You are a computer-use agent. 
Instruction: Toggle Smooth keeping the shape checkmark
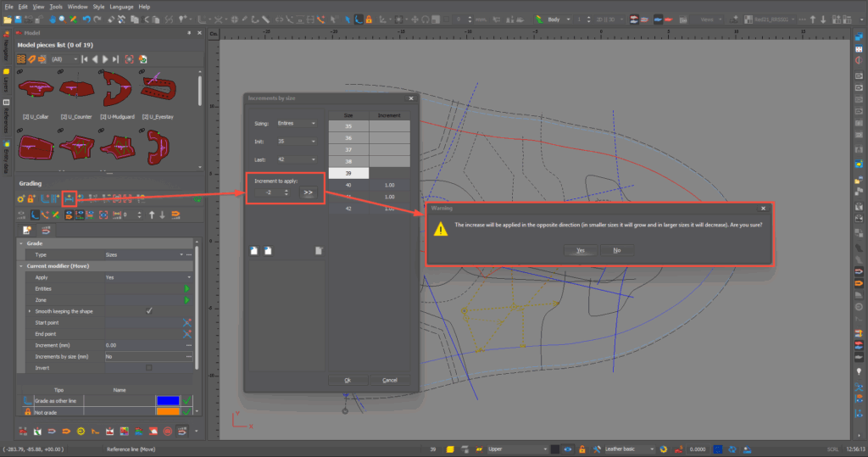point(149,311)
